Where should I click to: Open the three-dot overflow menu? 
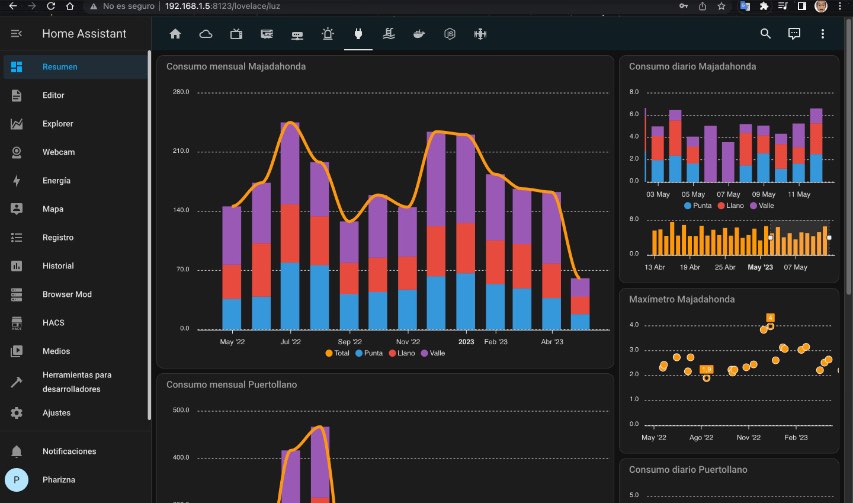tap(823, 34)
